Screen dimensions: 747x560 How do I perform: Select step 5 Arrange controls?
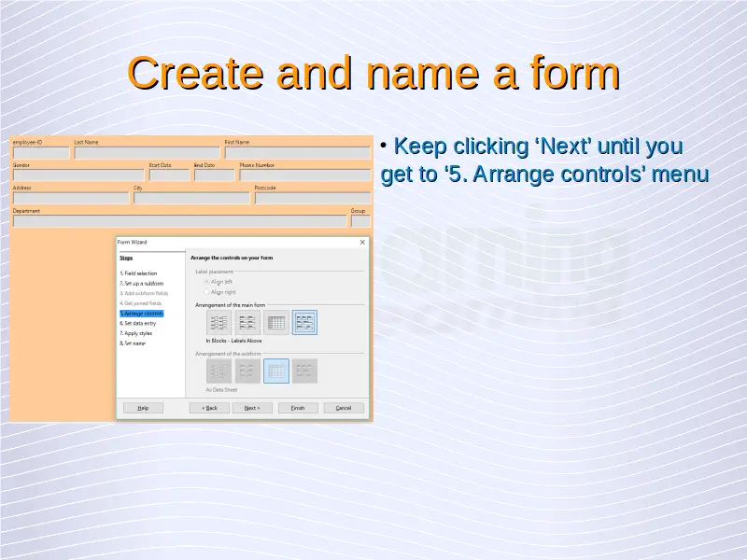(x=142, y=314)
